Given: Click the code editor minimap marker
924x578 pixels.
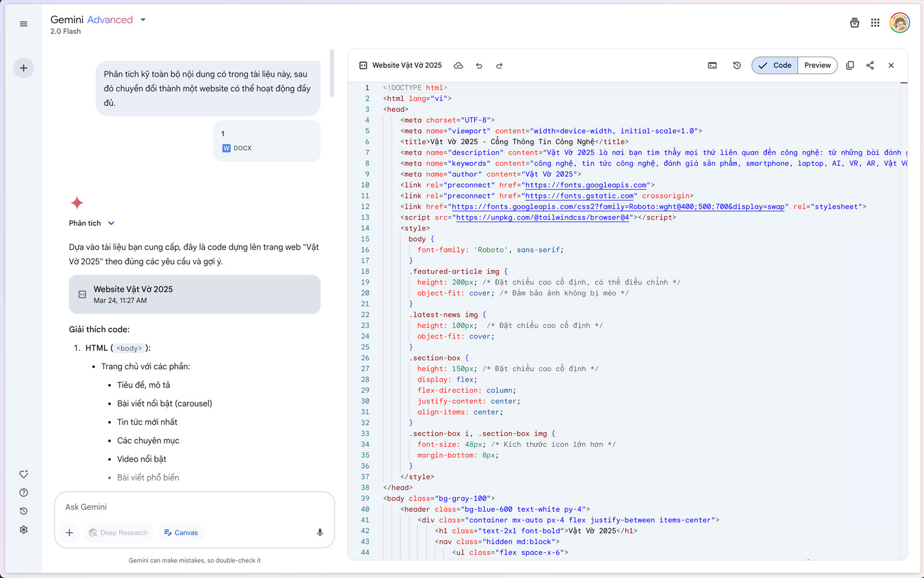Looking at the screenshot, I should 904,83.
